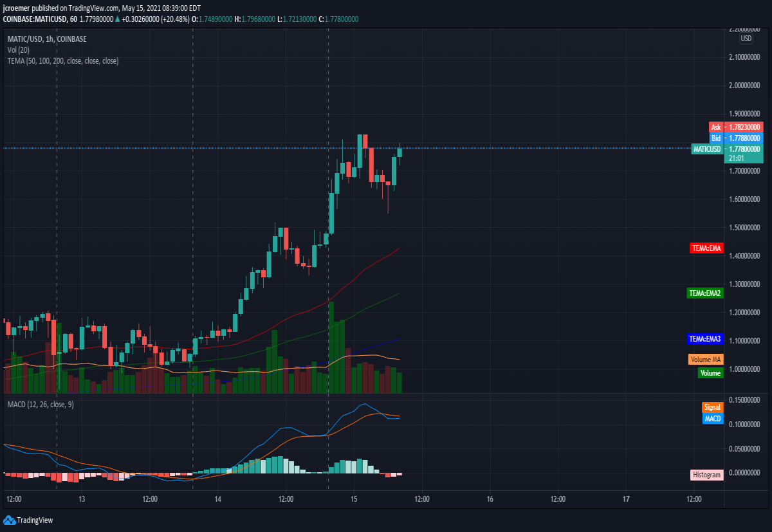
Task: Click the orange Volume MA label
Action: (x=706, y=359)
